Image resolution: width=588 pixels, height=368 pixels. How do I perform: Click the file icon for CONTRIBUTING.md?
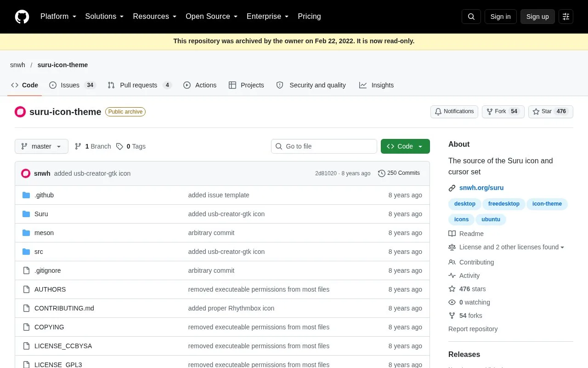pos(26,308)
